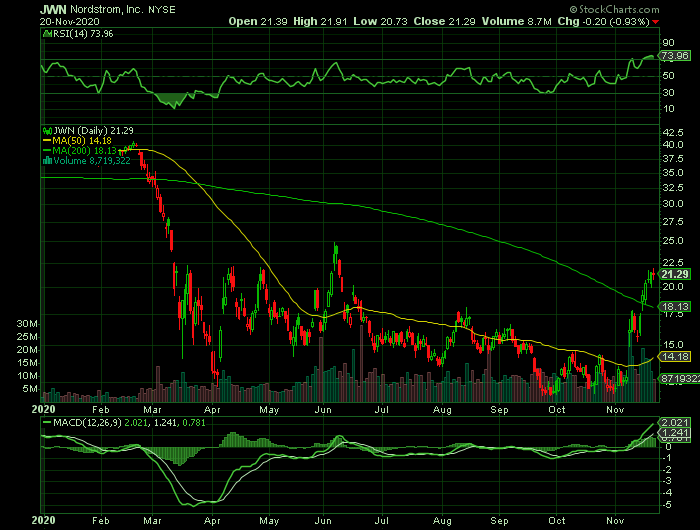Click the JWN ticker symbol in header
The width and height of the screenshot is (700, 530).
(53, 9)
